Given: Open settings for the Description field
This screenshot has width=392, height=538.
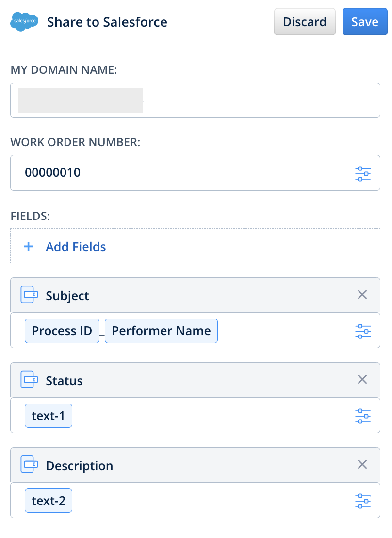Looking at the screenshot, I should [x=363, y=500].
